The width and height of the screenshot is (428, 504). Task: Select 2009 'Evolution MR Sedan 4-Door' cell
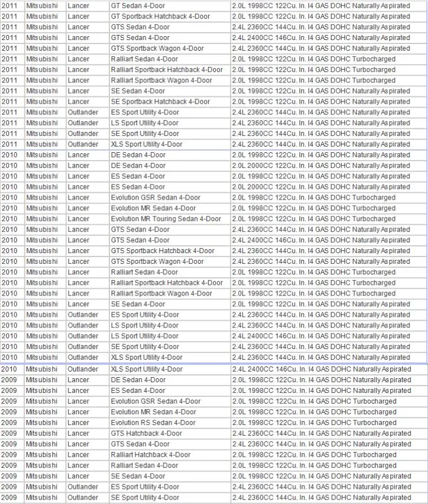(x=170, y=412)
